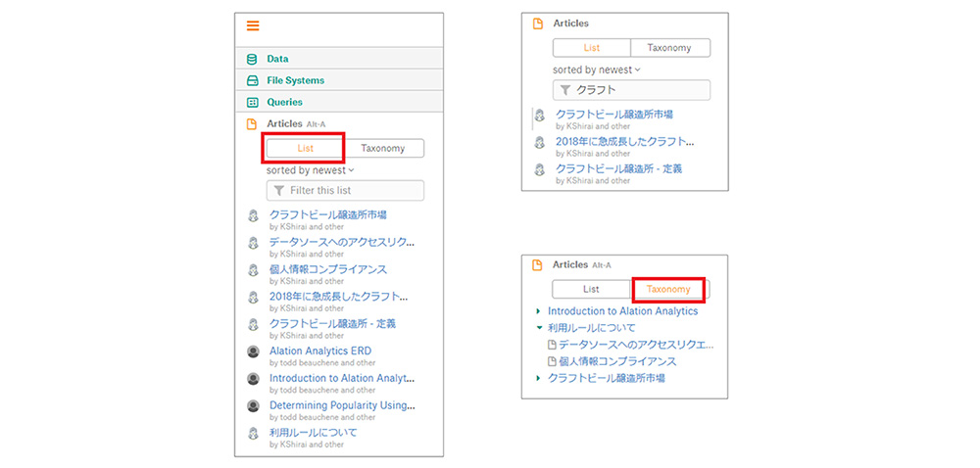Click the Filter this list input field
This screenshot has height=468, width=980.
tap(353, 191)
